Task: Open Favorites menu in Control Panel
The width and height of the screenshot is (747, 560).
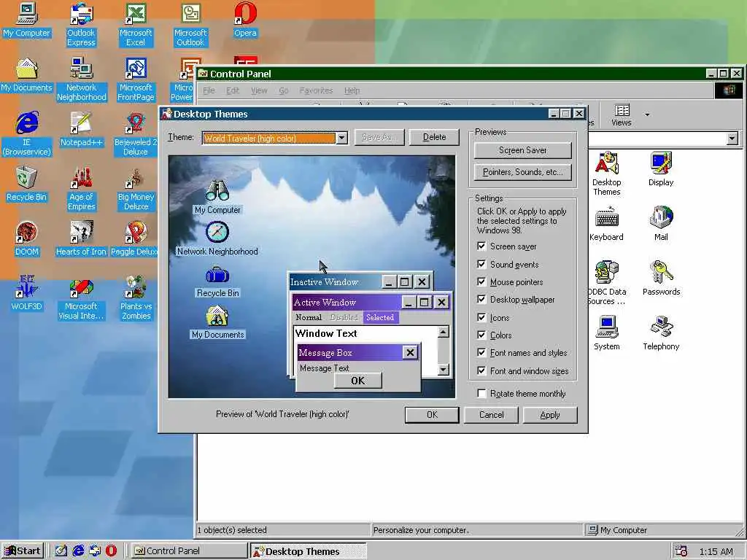Action: pyautogui.click(x=316, y=90)
